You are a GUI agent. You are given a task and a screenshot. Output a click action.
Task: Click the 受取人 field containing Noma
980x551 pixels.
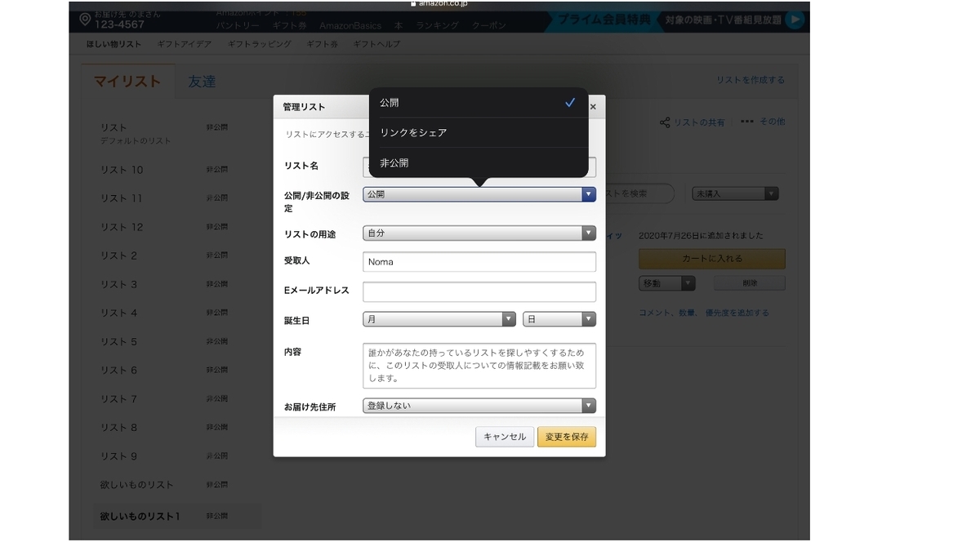point(479,262)
